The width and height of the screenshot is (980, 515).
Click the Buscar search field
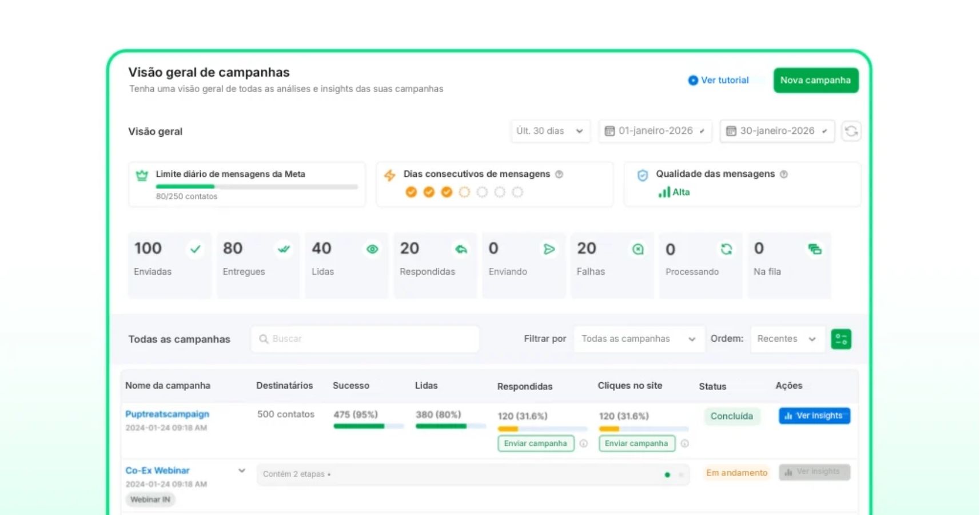point(365,339)
